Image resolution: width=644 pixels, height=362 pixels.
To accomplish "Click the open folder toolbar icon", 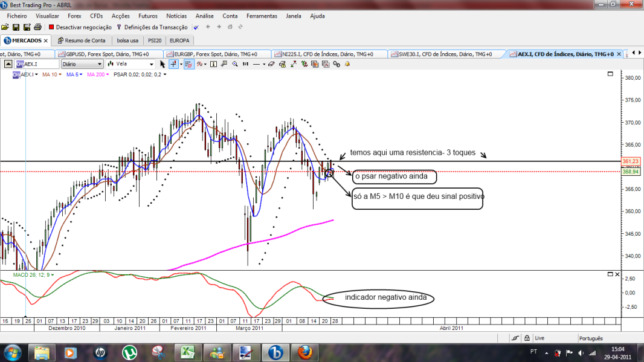I will [x=5, y=27].
